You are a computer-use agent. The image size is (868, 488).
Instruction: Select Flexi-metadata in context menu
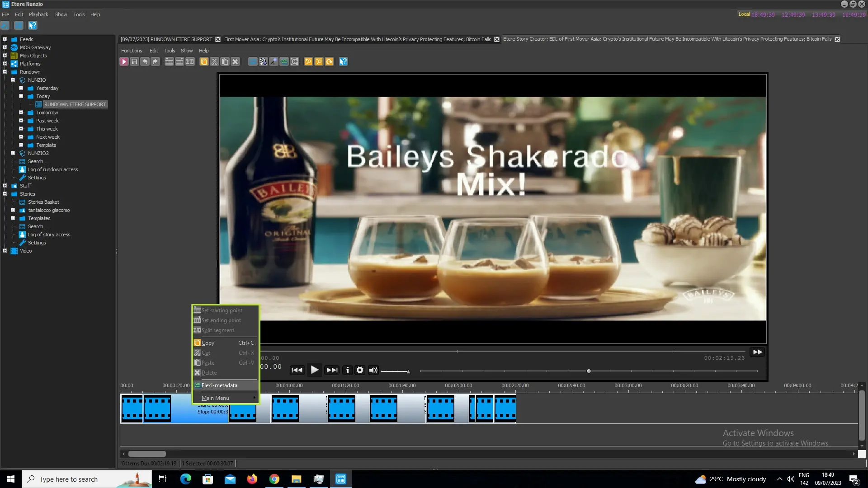click(x=219, y=385)
